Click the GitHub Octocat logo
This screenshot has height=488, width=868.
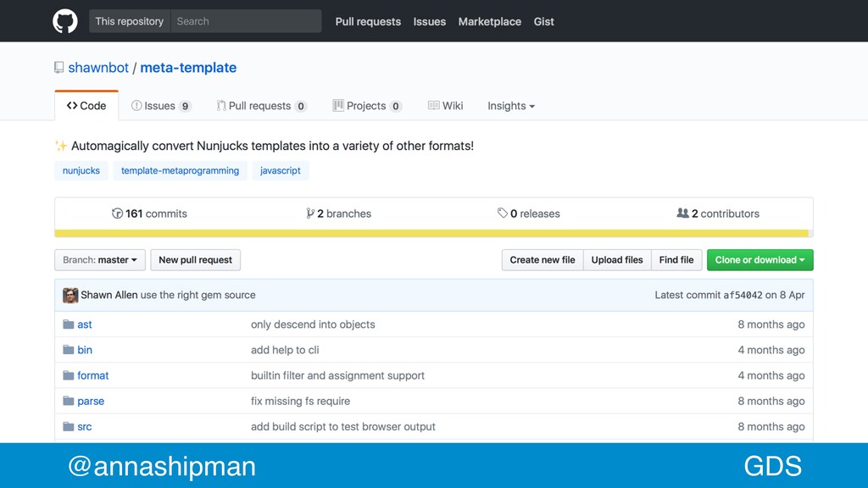[64, 21]
